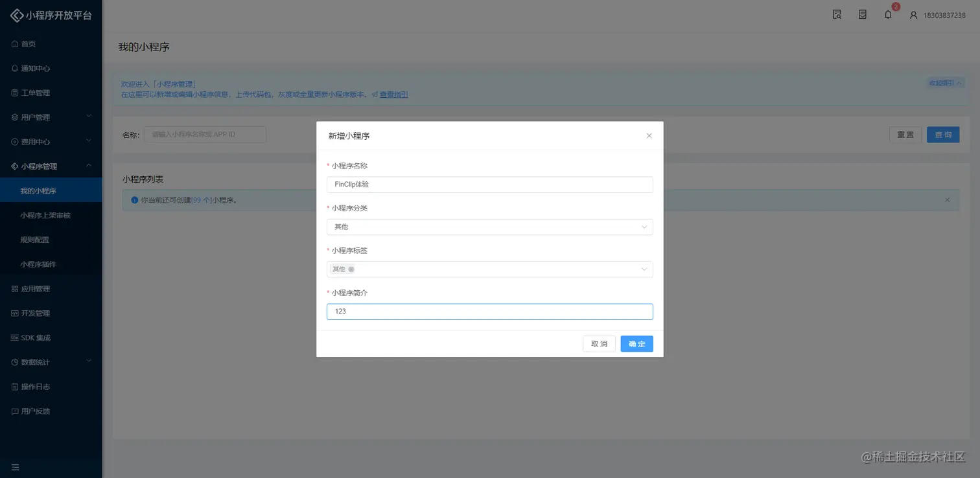
Task: Click the username 18303837238
Action: coord(944,16)
